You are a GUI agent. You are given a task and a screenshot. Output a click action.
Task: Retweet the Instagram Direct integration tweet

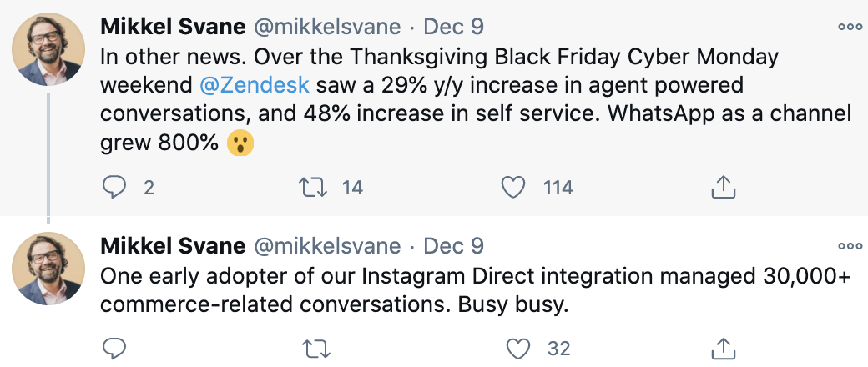[313, 348]
